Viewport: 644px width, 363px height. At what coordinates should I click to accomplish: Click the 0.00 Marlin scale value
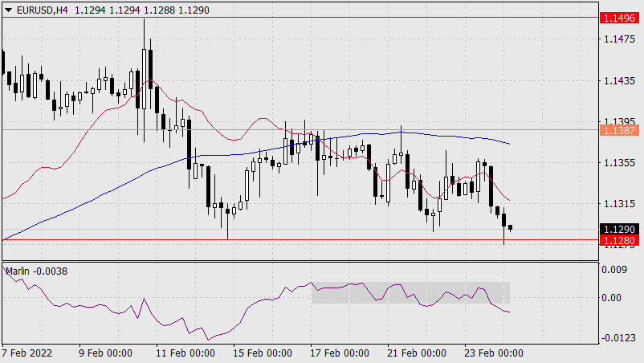click(x=612, y=297)
